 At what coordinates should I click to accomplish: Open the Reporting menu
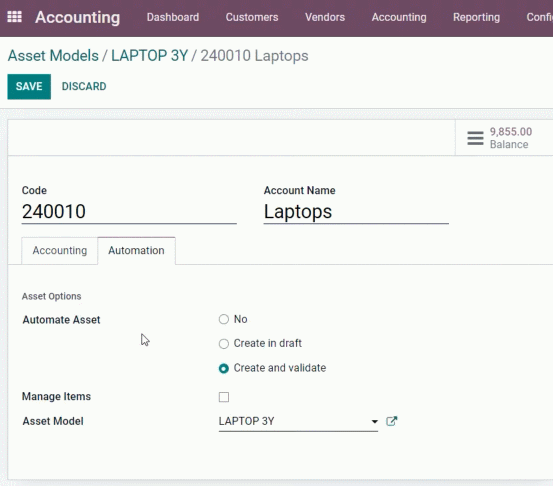[x=476, y=17]
